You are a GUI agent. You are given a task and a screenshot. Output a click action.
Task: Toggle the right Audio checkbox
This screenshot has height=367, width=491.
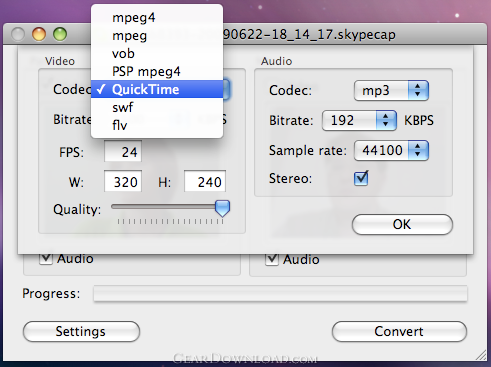272,259
